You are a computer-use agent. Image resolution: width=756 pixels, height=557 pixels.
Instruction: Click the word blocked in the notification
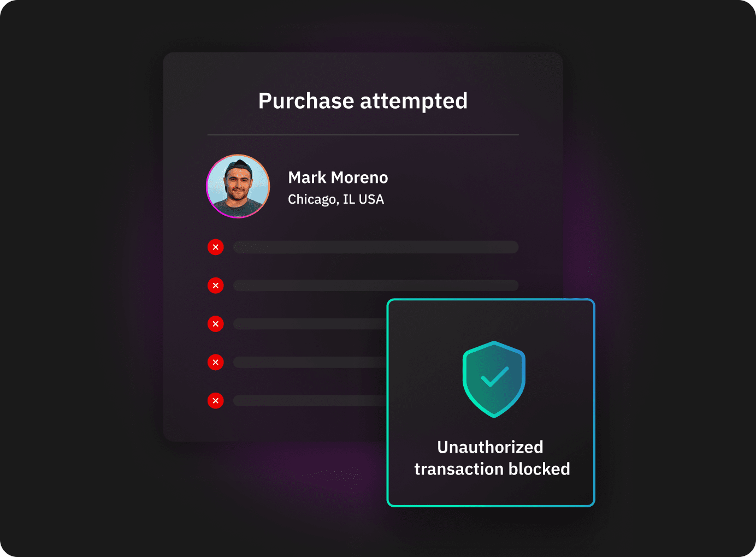(539, 469)
